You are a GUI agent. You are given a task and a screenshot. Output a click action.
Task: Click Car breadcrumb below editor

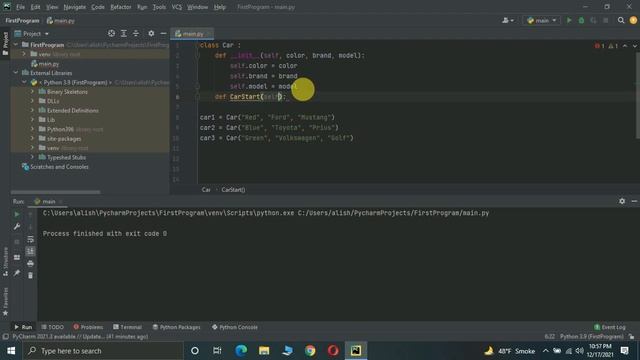[206, 190]
